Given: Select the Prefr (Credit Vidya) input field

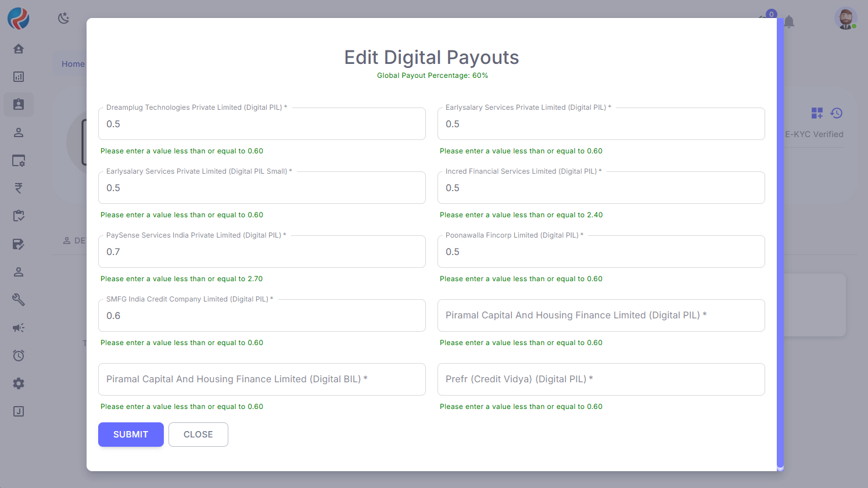Looking at the screenshot, I should pyautogui.click(x=601, y=379).
